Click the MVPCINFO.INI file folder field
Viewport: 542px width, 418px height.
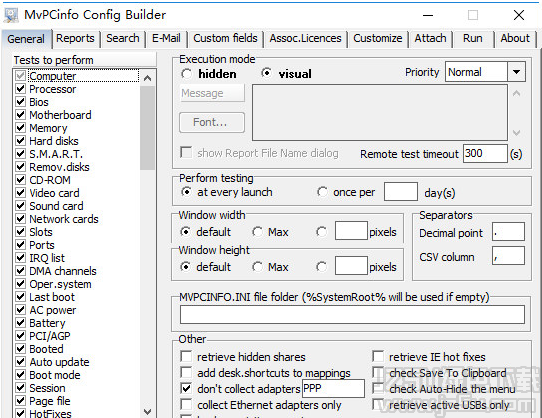click(352, 315)
